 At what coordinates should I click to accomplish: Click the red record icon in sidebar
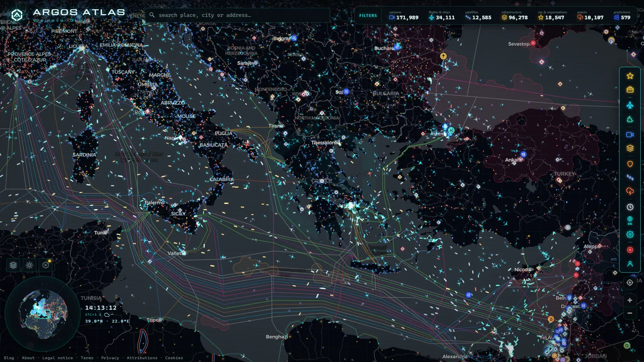630,250
